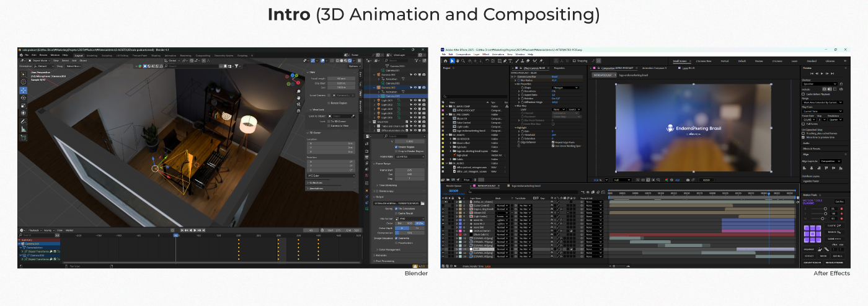
Task: Enable Crop to Render Region checkbox
Action: click(396, 151)
